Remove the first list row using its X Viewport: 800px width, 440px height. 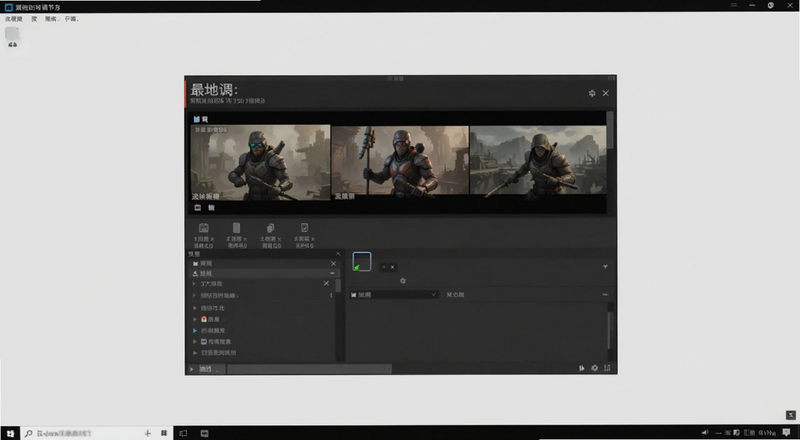[x=334, y=263]
